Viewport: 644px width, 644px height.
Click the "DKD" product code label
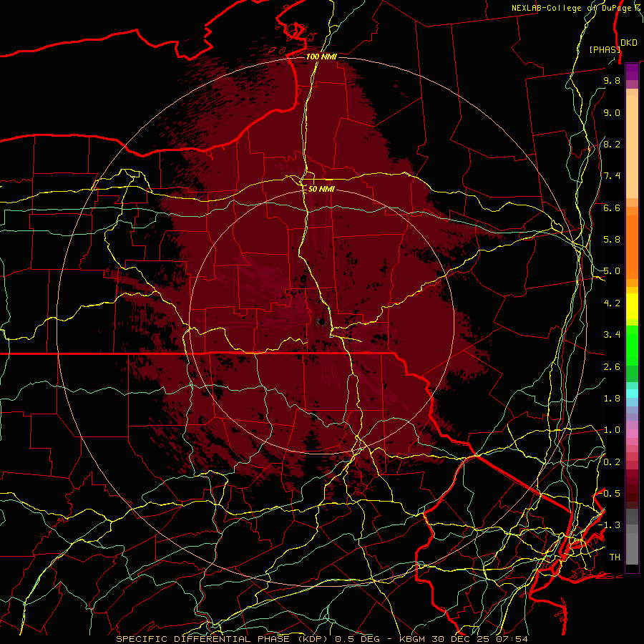(629, 43)
